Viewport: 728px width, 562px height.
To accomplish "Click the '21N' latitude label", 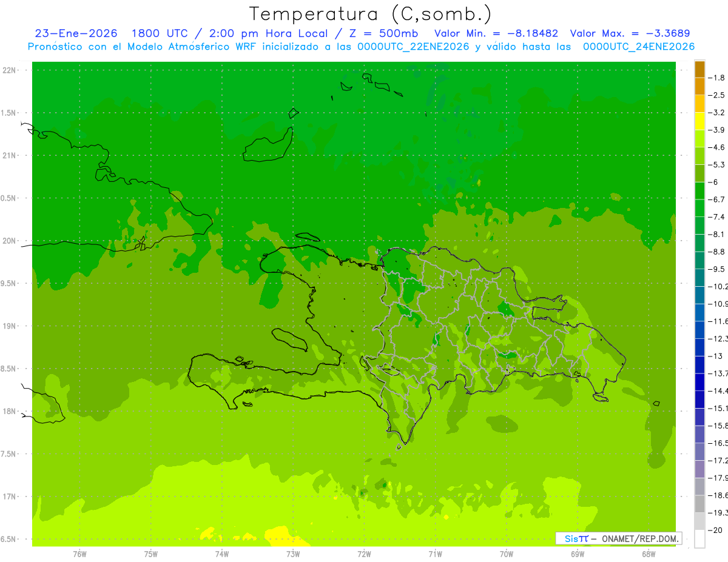I will (10, 156).
